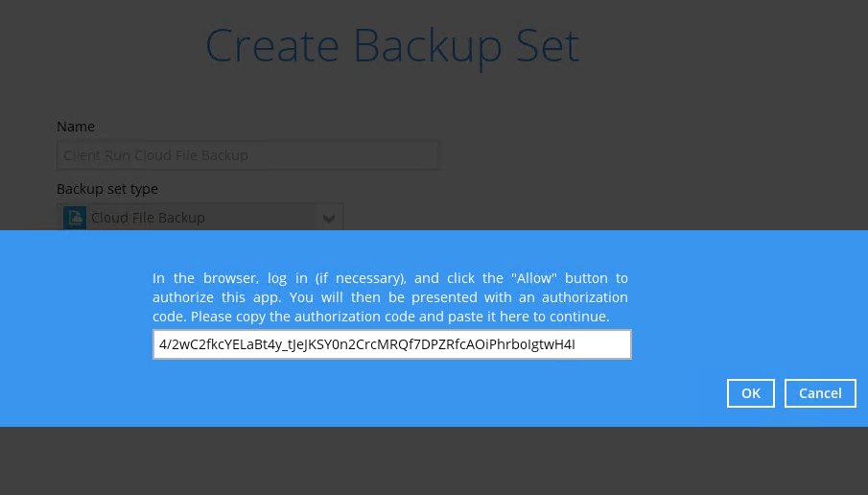Focus the authorization code text field
868x495 pixels.
click(392, 344)
